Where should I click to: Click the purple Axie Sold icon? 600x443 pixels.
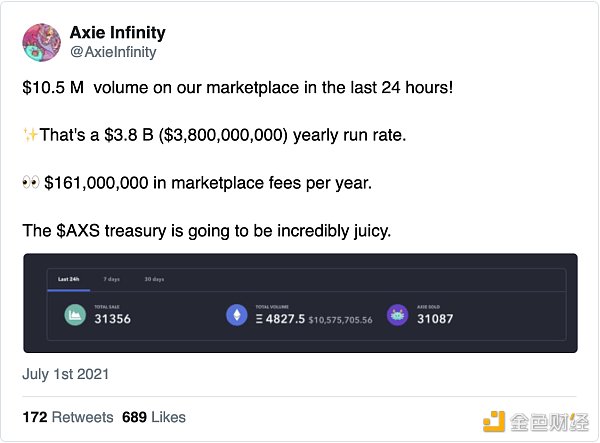pos(398,314)
